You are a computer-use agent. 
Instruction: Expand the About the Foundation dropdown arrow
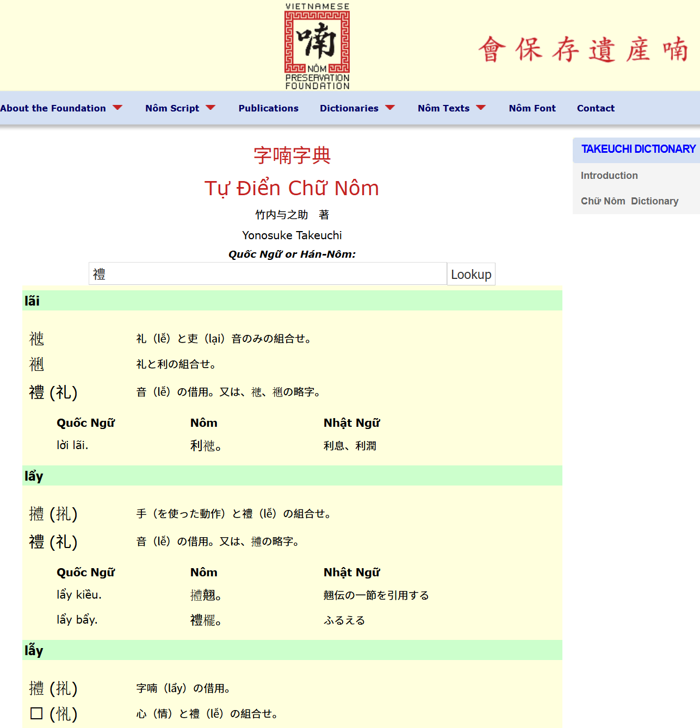point(117,108)
